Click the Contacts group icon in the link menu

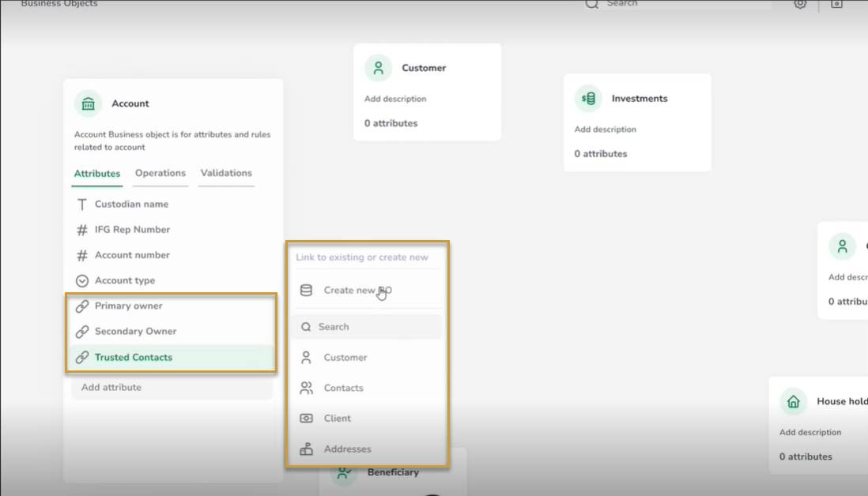(x=307, y=388)
